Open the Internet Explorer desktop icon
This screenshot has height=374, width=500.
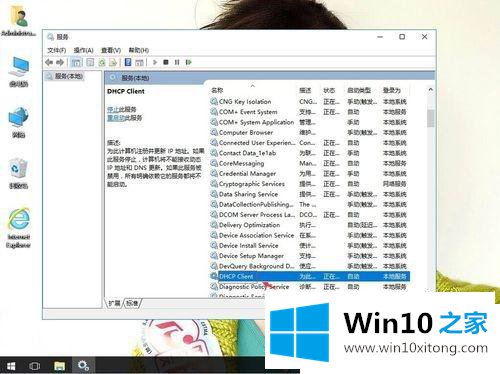(x=19, y=228)
